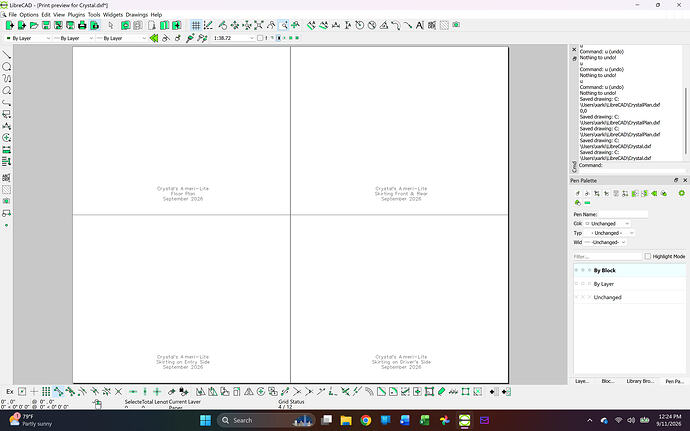Enable the Highlight Mode checkbox

click(648, 256)
